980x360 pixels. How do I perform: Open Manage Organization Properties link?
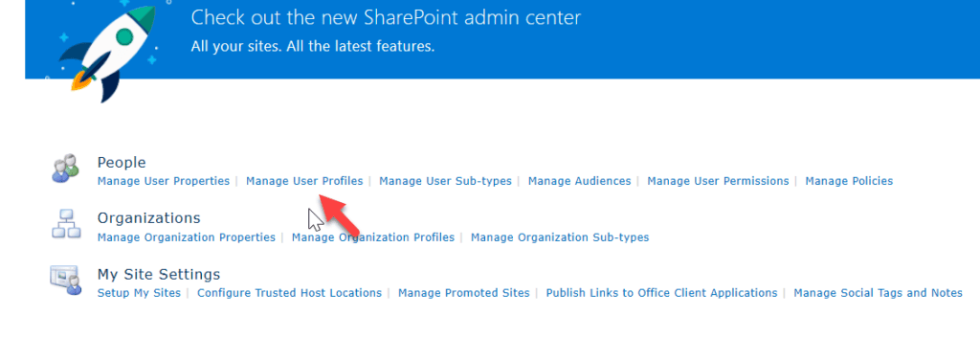pyautogui.click(x=187, y=237)
